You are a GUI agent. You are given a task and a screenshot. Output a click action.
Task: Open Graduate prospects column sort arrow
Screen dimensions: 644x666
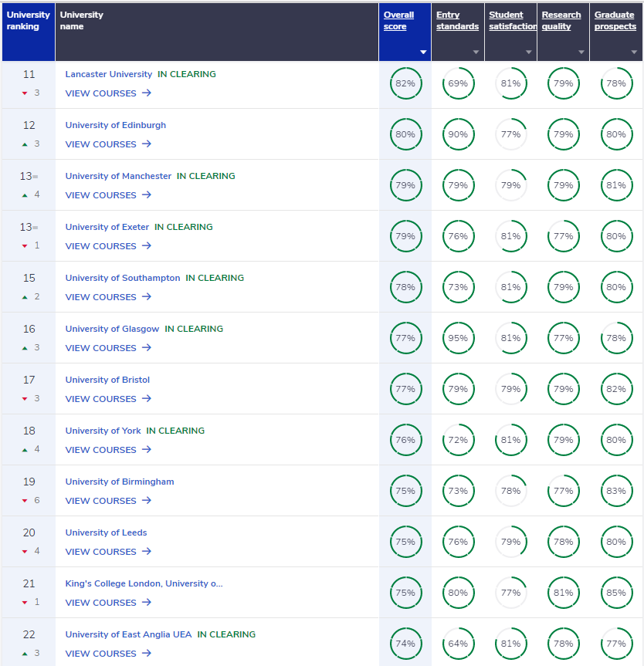634,52
